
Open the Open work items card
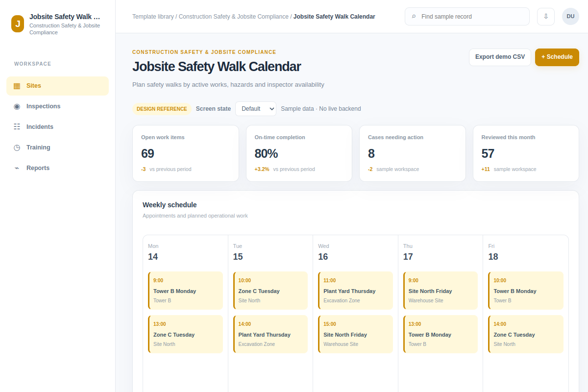186,153
